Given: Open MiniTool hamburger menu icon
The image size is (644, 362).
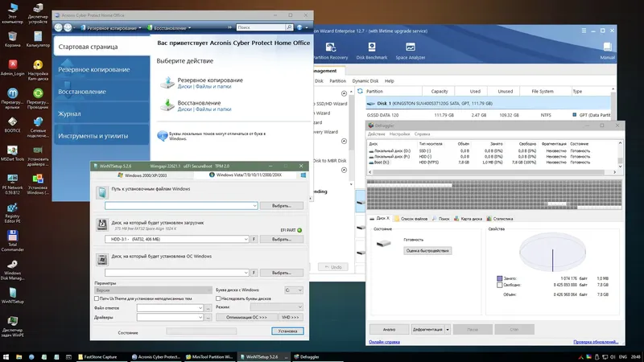Looking at the screenshot, I should (x=584, y=31).
